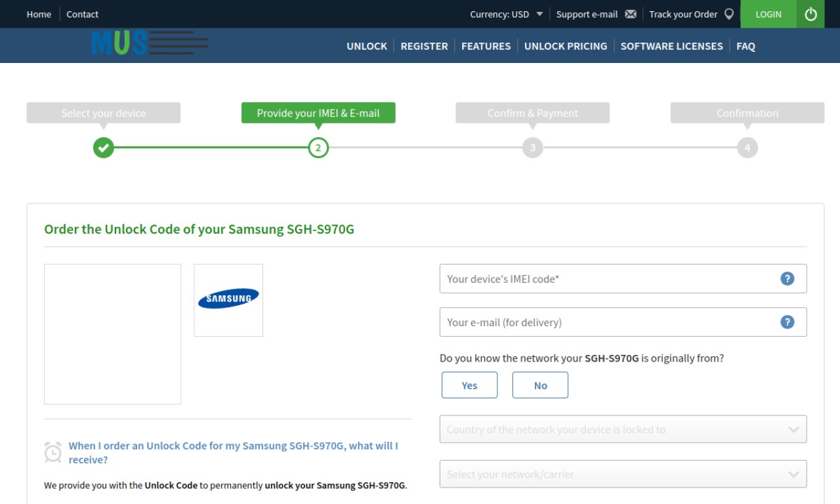Click the 'Confirmation' step label

coord(747,113)
